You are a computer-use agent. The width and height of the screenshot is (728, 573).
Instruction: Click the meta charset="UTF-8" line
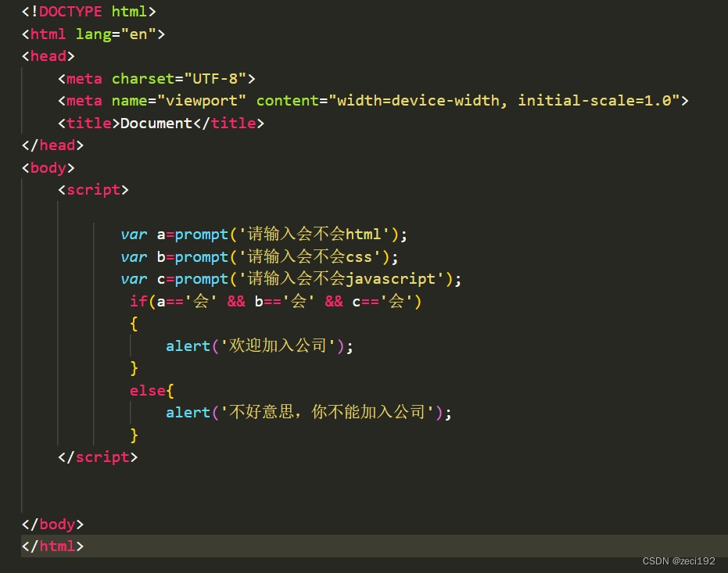tap(156, 78)
